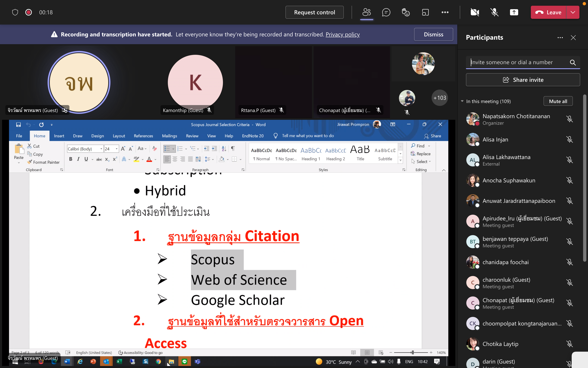
Task: Click the Excel icon in Windows taskbar
Action: pos(119,361)
